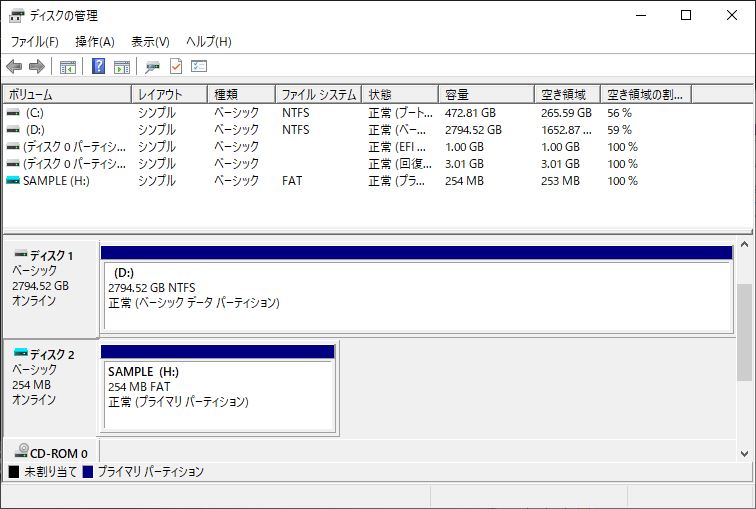Select the (D:) partition block on ディスク 1
This screenshot has width=756, height=509.
click(416, 295)
